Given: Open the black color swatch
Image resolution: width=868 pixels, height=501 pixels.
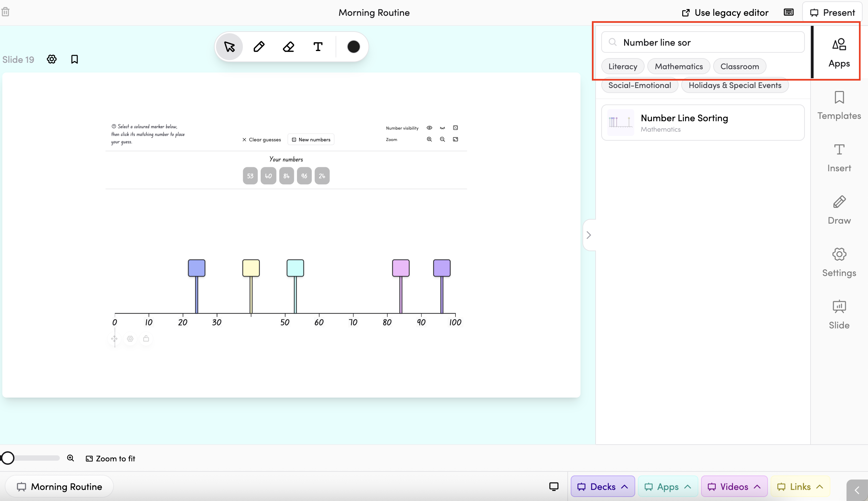Looking at the screenshot, I should [353, 46].
